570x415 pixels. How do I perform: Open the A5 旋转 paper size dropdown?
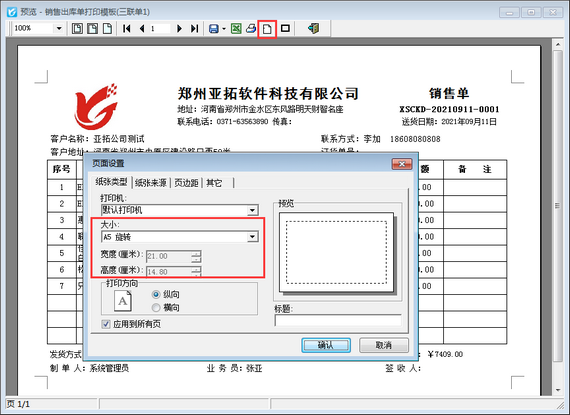[253, 237]
